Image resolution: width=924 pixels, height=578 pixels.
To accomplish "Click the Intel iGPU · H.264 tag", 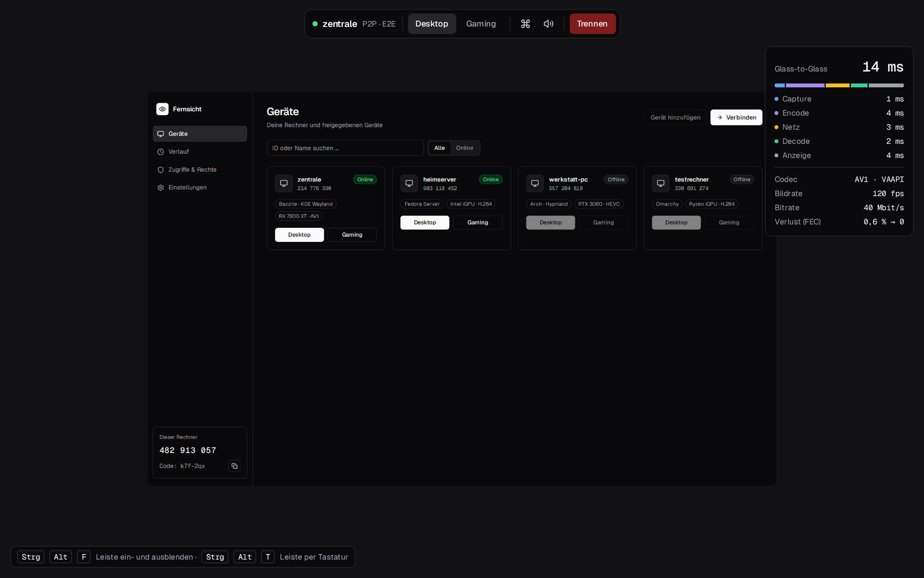I will pos(471,204).
